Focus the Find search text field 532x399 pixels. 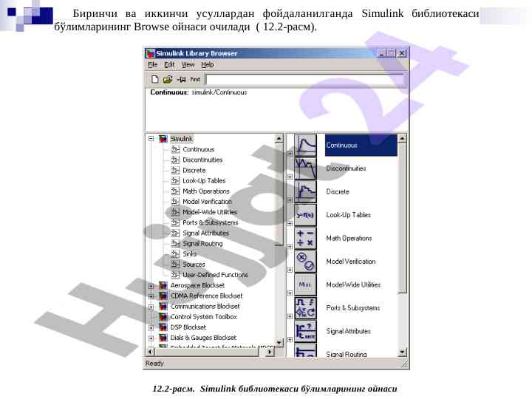pyautogui.click(x=304, y=80)
